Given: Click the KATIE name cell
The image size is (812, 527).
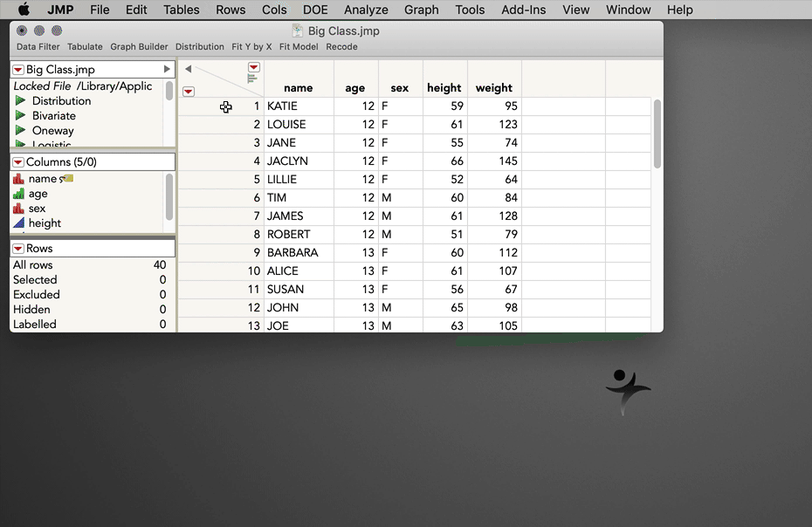Looking at the screenshot, I should click(299, 106).
